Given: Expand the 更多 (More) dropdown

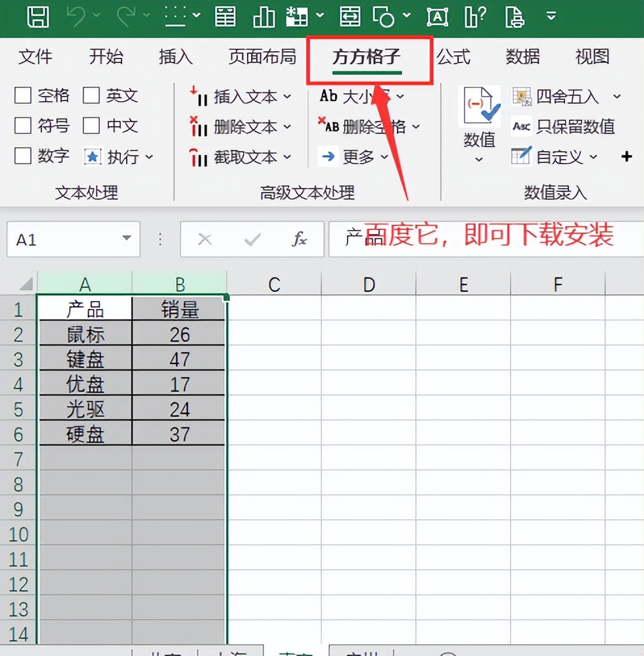Looking at the screenshot, I should pyautogui.click(x=359, y=157).
